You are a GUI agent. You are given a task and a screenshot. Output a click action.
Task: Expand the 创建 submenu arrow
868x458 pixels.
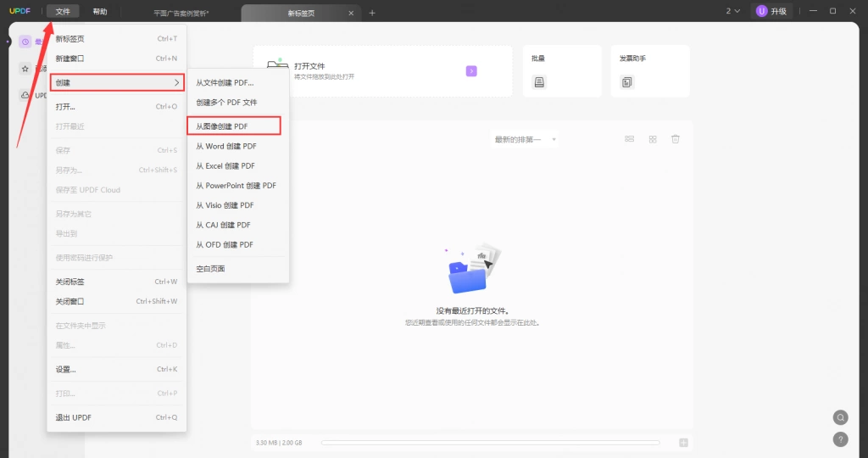pyautogui.click(x=177, y=82)
